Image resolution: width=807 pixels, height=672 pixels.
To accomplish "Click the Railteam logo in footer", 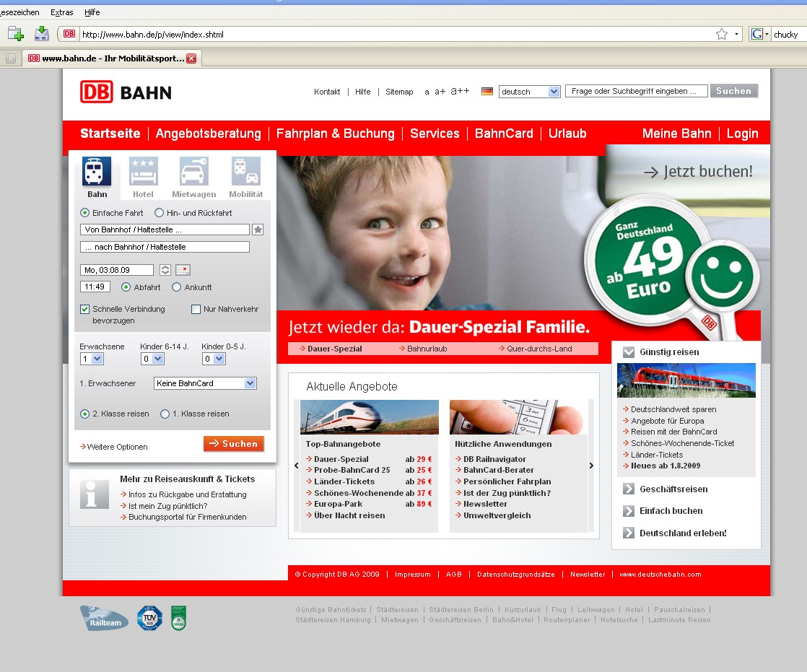I will [x=105, y=618].
